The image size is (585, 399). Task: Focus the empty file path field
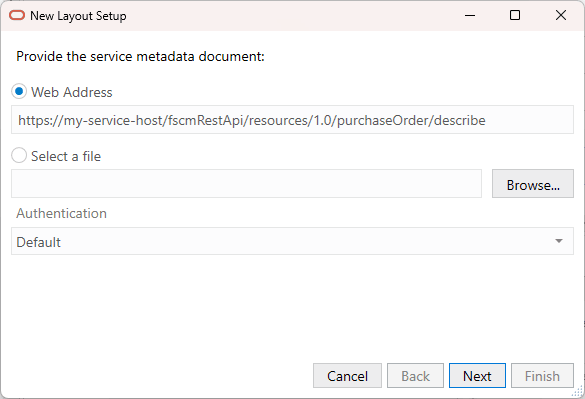tap(246, 184)
